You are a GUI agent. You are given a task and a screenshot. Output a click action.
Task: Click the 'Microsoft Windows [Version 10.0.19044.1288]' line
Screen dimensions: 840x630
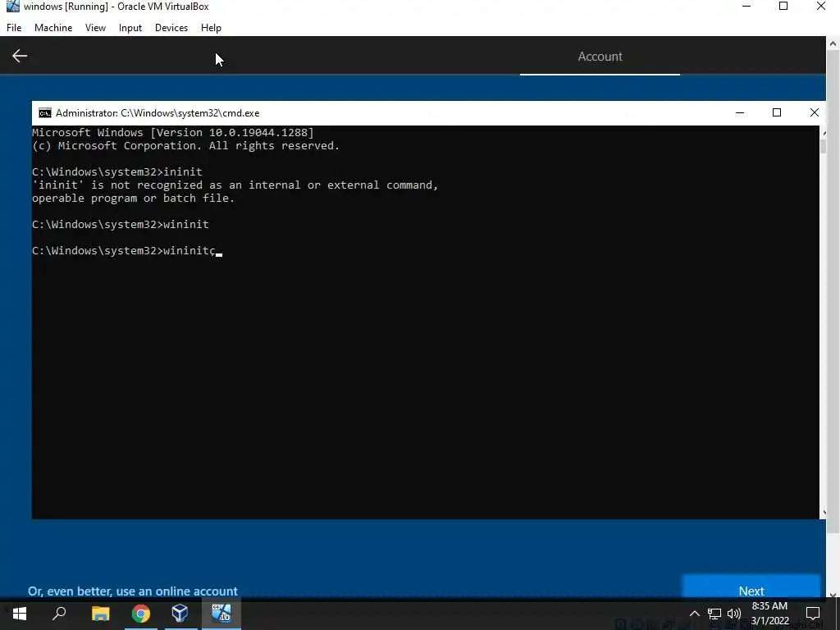[x=173, y=132]
